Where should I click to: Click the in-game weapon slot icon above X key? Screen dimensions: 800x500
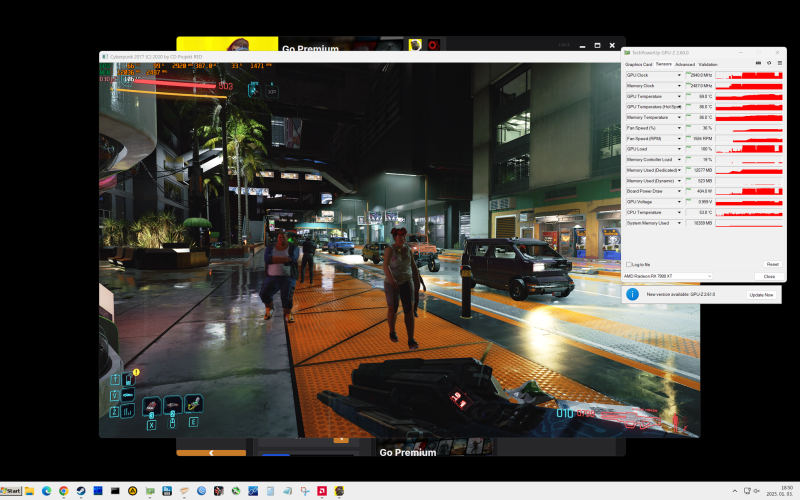[x=152, y=406]
